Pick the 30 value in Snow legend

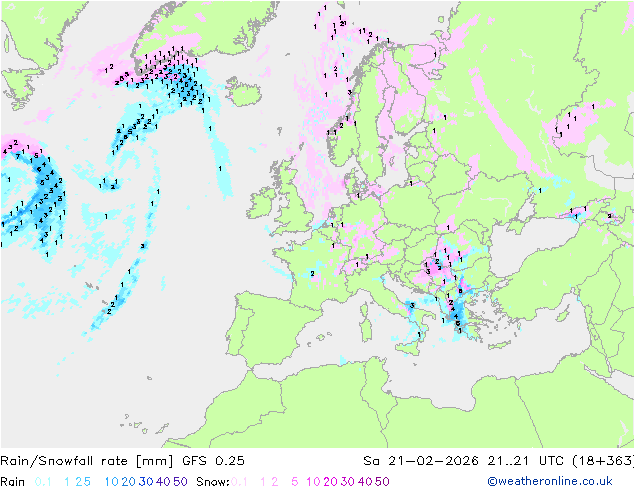click(x=348, y=482)
